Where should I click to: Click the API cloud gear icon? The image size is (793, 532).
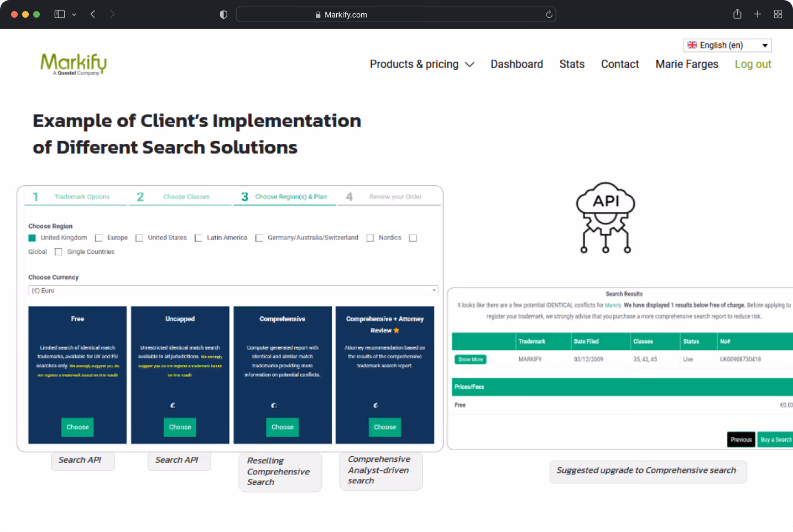(x=606, y=218)
